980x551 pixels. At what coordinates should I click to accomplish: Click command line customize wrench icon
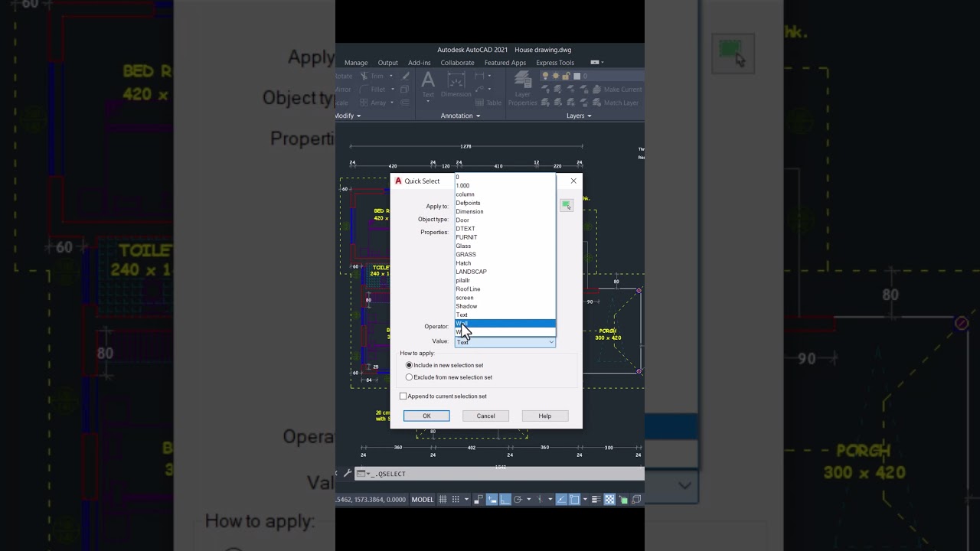pos(347,474)
